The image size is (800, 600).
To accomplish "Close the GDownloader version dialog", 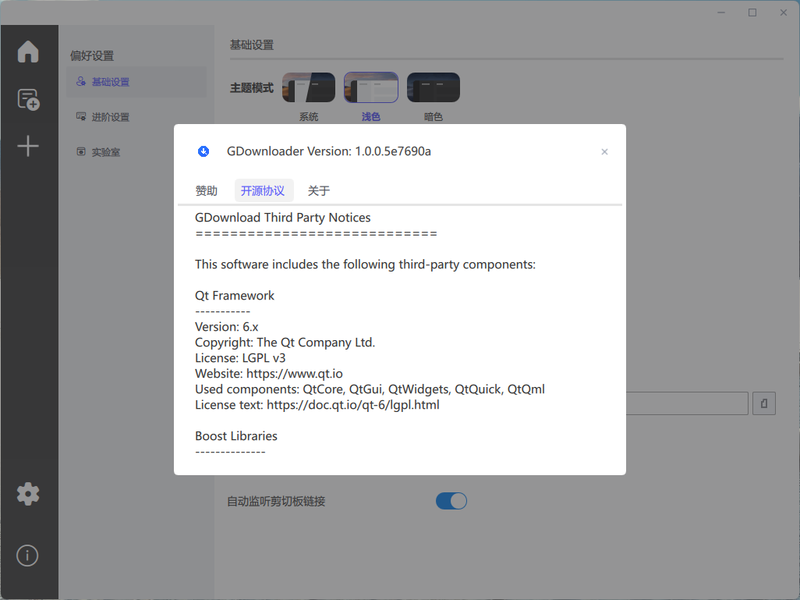I will 605,152.
